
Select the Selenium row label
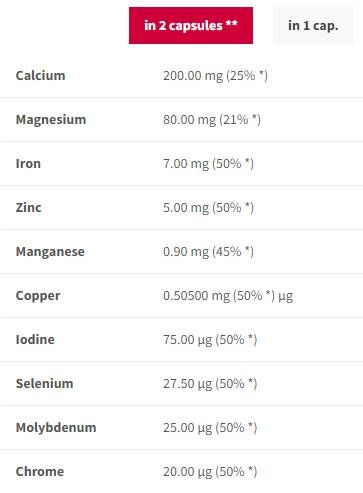(44, 384)
